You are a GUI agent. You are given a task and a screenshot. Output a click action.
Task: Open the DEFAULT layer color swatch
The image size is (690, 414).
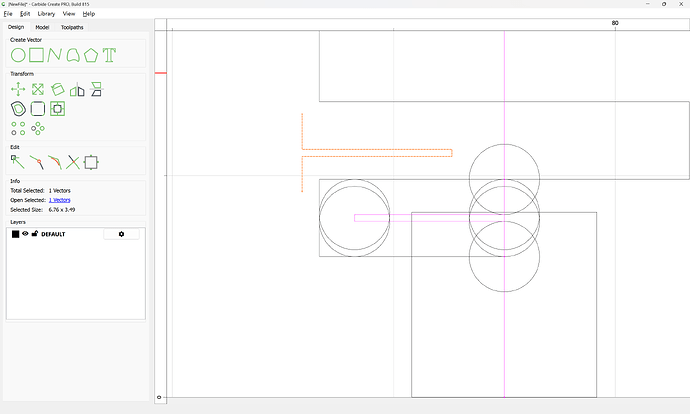pos(15,234)
